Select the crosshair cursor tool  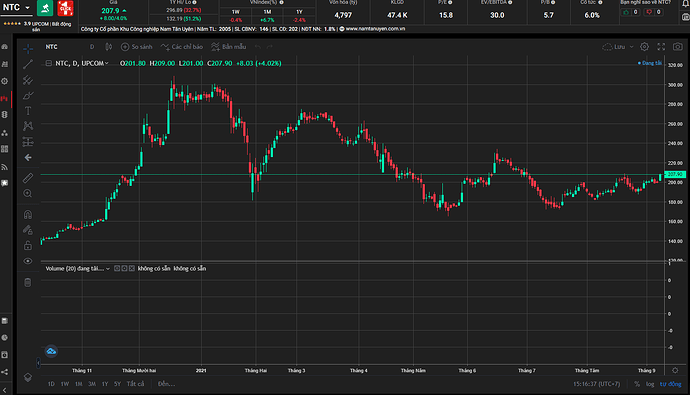[28, 48]
